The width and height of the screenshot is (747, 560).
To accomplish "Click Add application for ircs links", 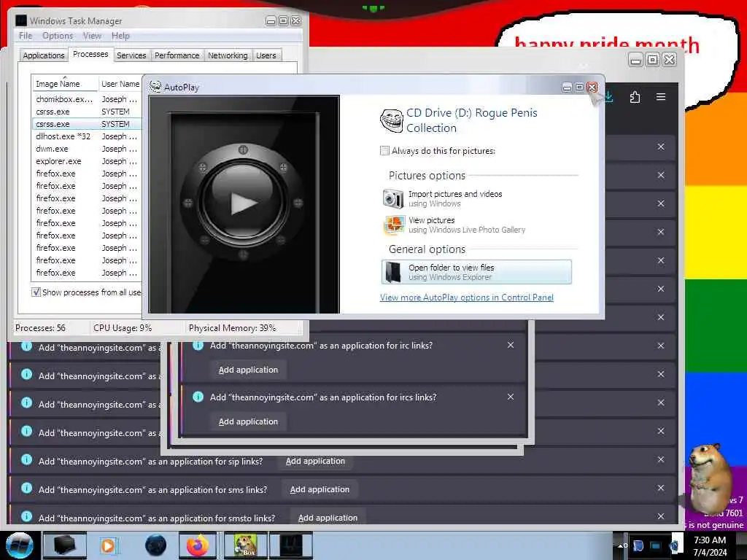I will click(248, 421).
